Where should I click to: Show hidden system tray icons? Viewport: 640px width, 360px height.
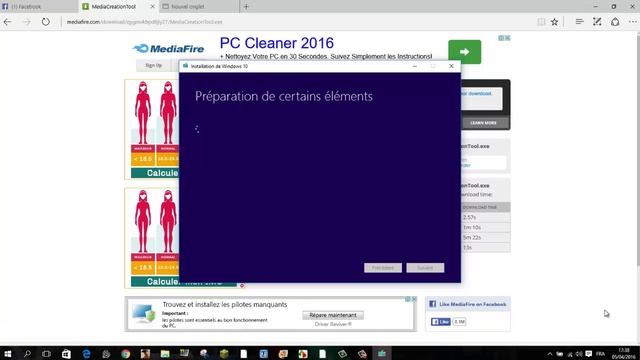[x=550, y=354]
